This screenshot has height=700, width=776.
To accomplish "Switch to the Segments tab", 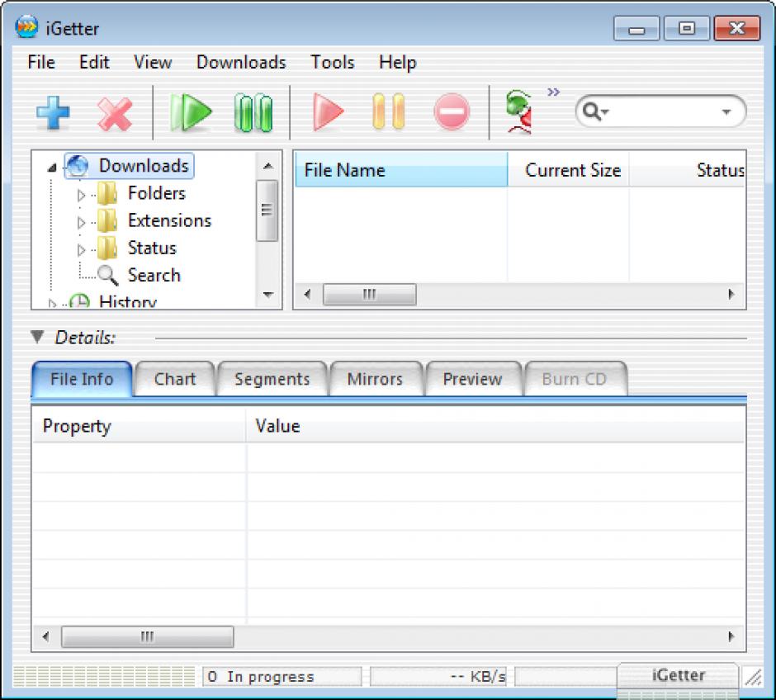I will point(272,379).
